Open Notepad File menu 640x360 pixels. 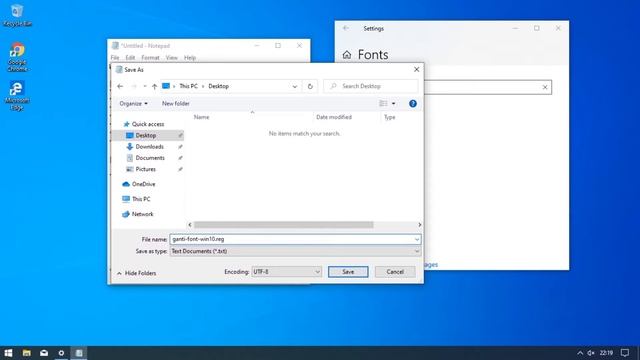coord(115,58)
